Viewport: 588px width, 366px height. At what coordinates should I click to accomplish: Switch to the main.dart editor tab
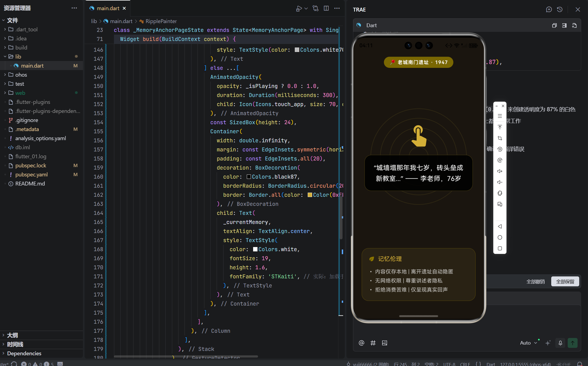point(108,8)
